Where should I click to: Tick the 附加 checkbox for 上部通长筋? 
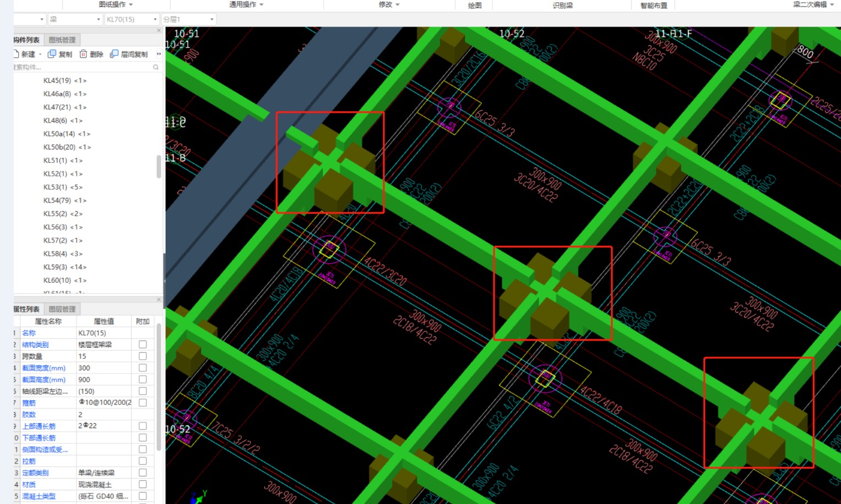[x=143, y=426]
